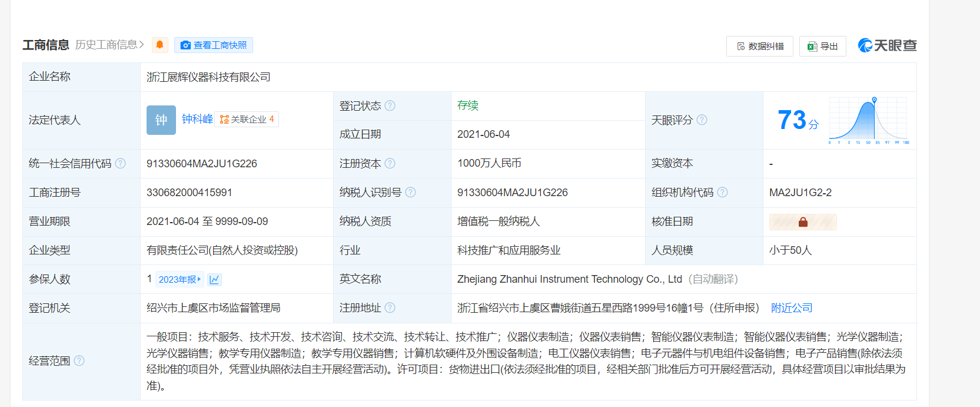Select registered capital 1000万人民币
This screenshot has height=407, width=980.
tap(489, 163)
